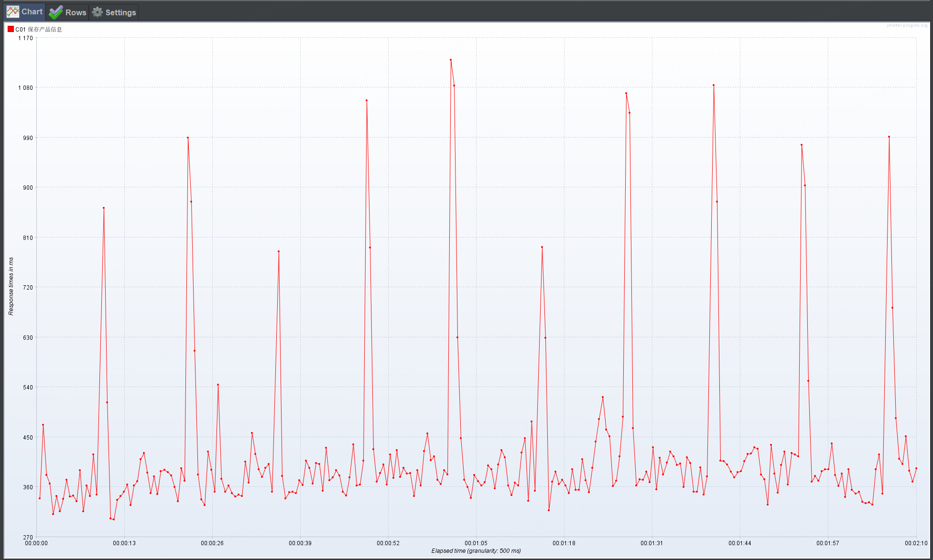Open the Settings tab
This screenshot has height=560, width=933.
coord(114,12)
